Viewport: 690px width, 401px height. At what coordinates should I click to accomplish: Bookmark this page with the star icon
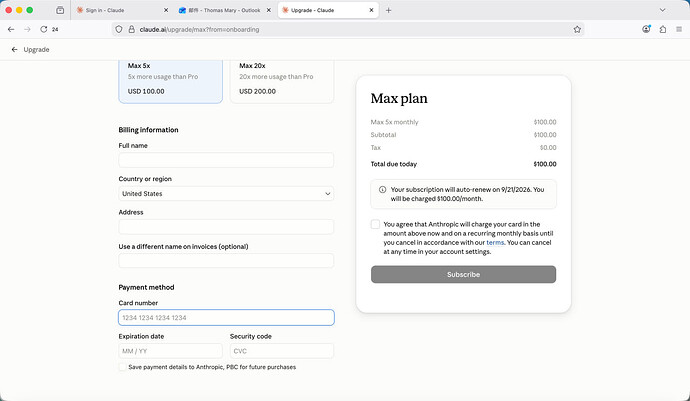[x=577, y=29]
